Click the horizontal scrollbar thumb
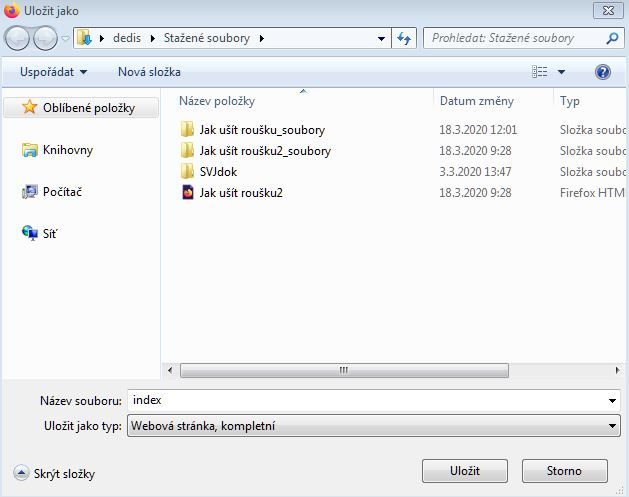Screen dimensions: 629x497 coord(344,370)
